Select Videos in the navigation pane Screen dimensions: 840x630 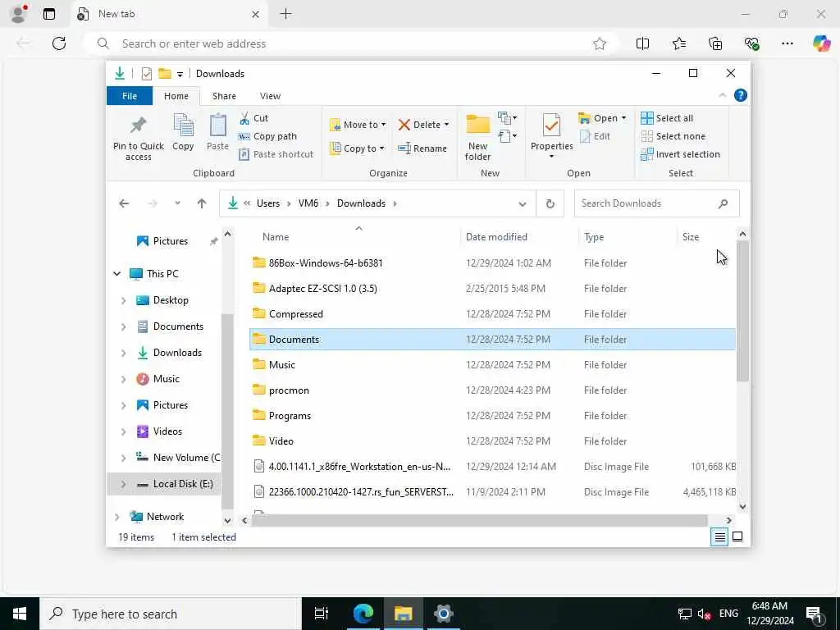(x=167, y=431)
